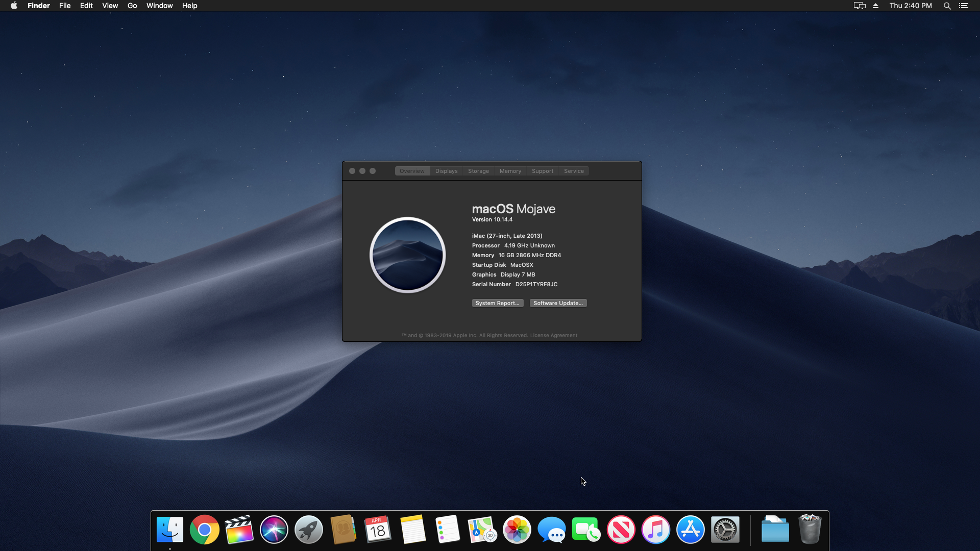The width and height of the screenshot is (980, 551).
Task: Click the System Report button
Action: click(497, 303)
